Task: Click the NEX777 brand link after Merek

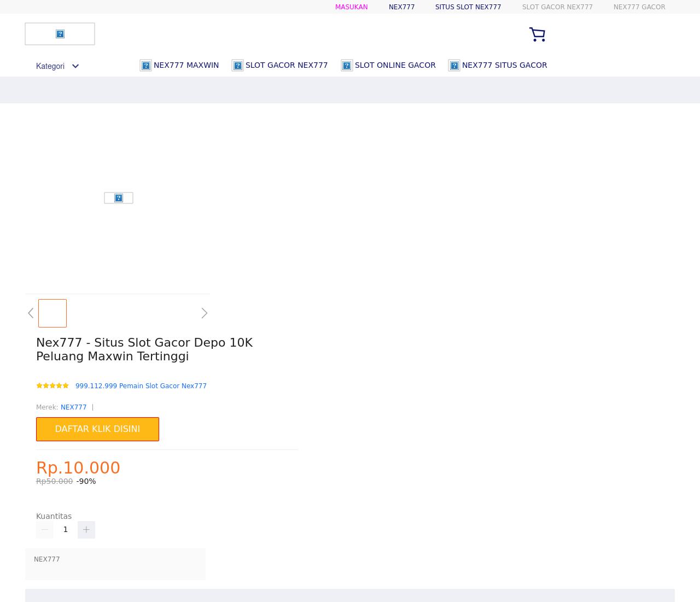Action: point(73,407)
